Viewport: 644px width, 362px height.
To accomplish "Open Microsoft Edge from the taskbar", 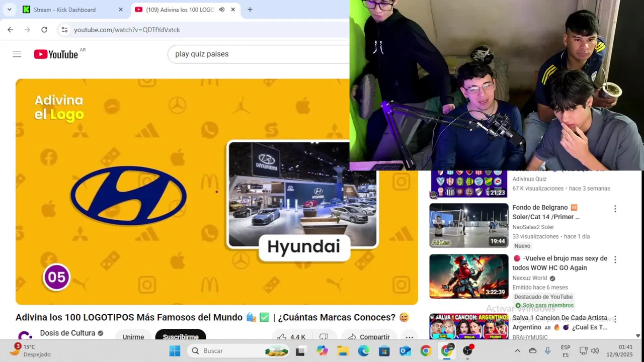I will (x=363, y=351).
